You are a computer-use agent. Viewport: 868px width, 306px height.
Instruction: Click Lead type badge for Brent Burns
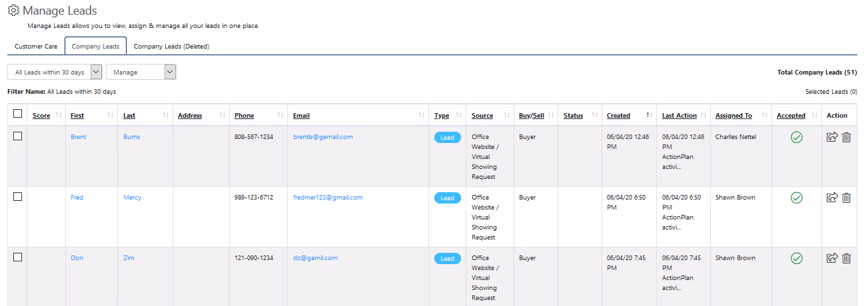tap(447, 138)
